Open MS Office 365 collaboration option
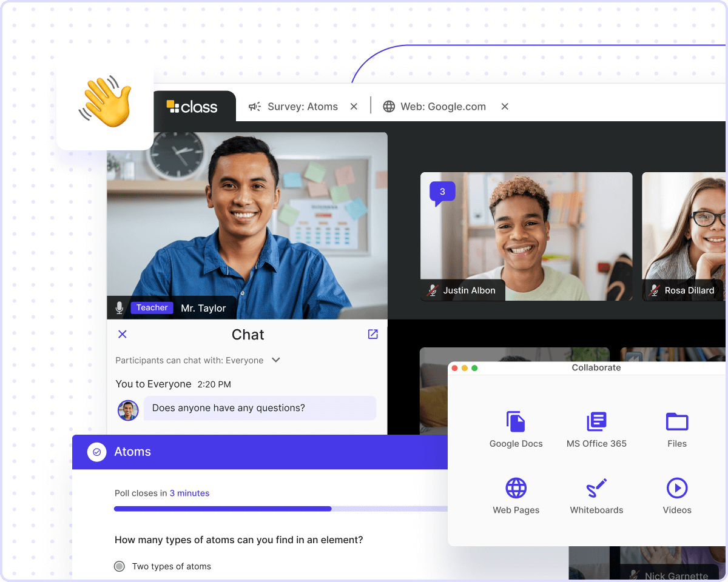Screen dimensions: 728x582 596,422
